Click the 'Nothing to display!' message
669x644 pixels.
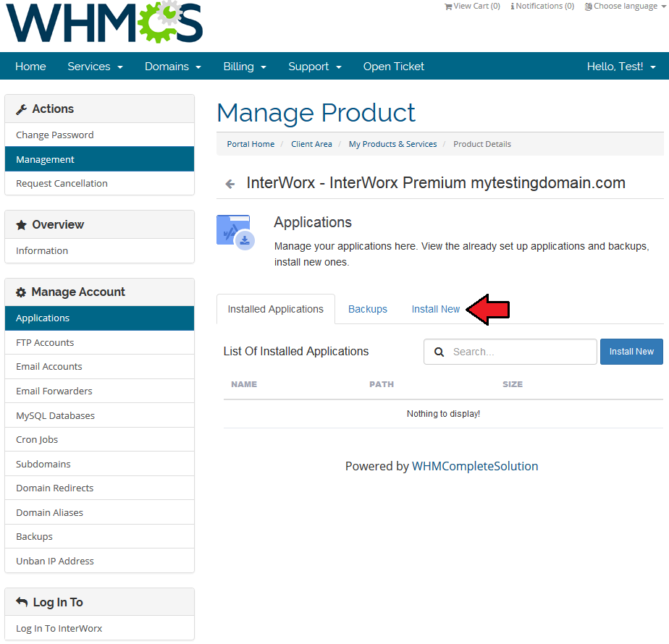[443, 414]
